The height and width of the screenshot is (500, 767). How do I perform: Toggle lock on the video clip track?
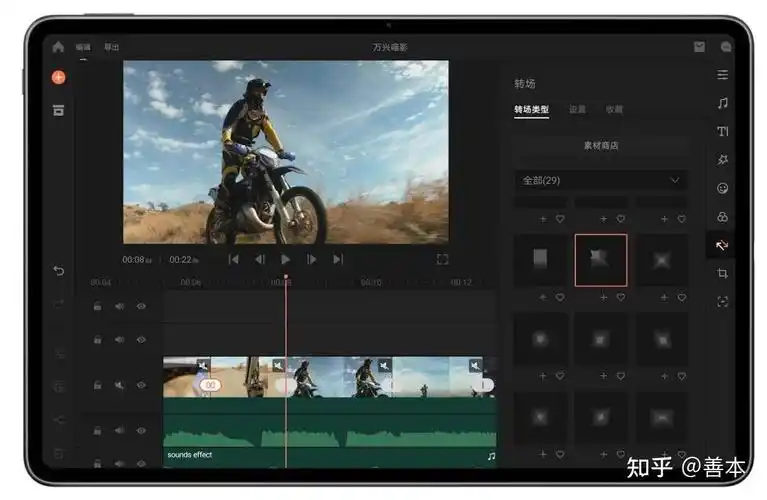tap(97, 386)
